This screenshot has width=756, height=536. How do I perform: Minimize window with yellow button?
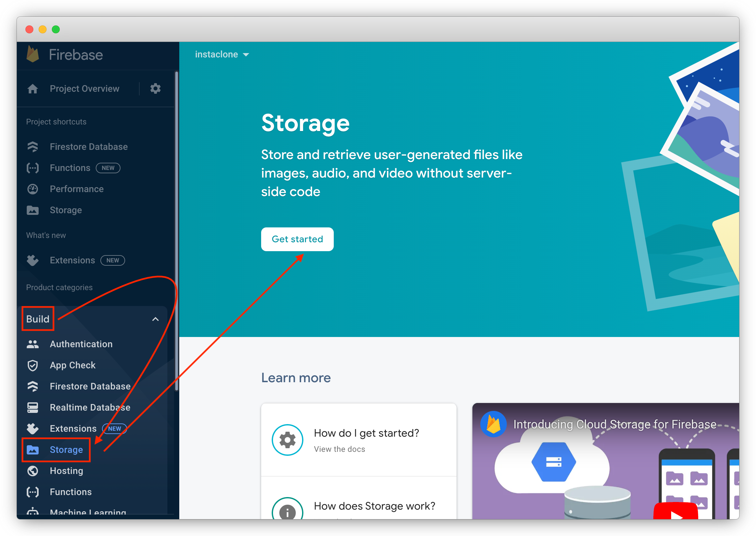(43, 29)
